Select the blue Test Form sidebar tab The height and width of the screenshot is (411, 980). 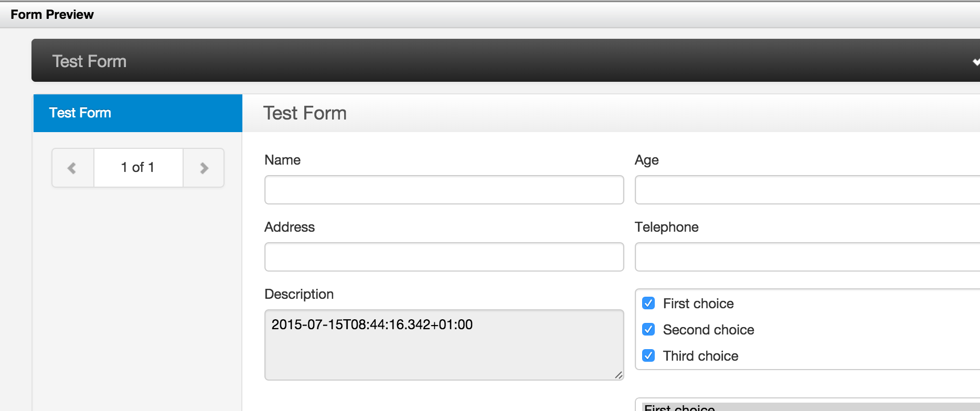(137, 113)
